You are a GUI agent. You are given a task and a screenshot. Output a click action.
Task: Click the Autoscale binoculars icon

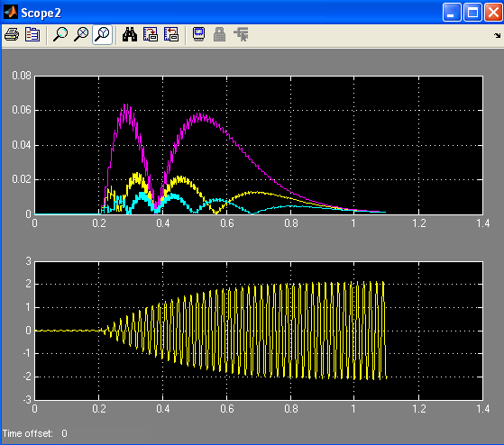130,34
